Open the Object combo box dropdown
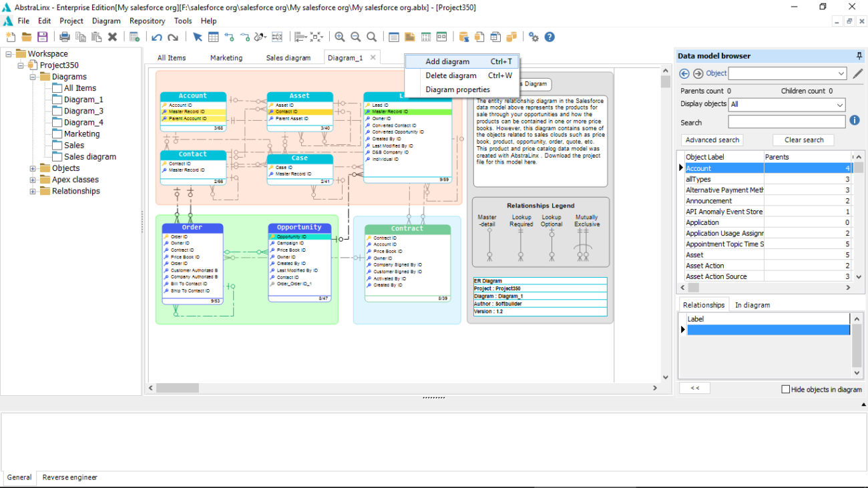The height and width of the screenshot is (488, 868). [841, 73]
